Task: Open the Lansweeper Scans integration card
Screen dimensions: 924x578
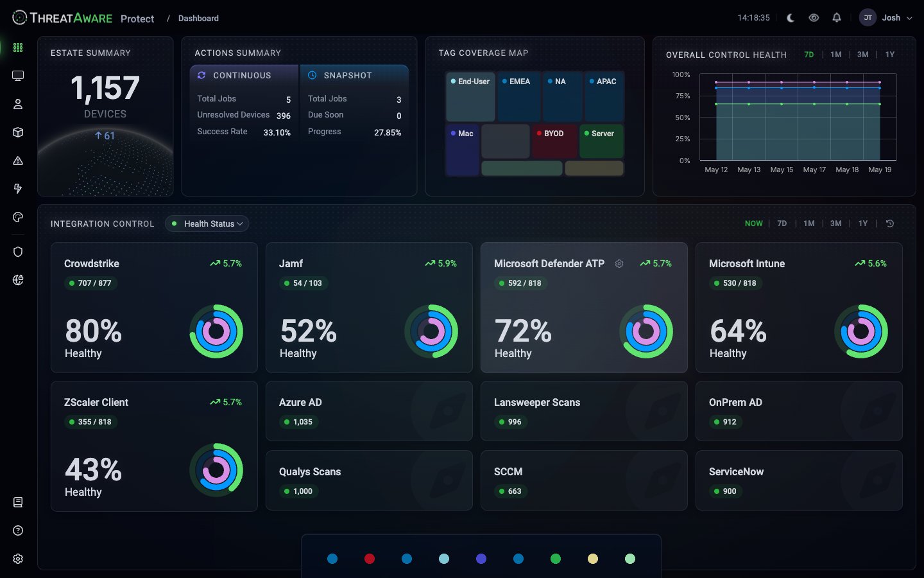Action: point(584,411)
